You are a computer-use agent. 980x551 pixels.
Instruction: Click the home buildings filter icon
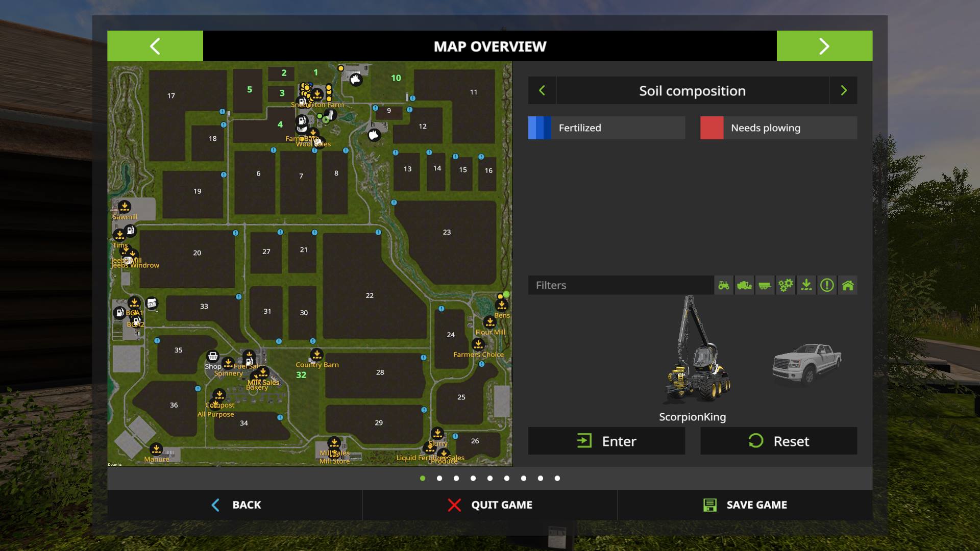tap(848, 285)
